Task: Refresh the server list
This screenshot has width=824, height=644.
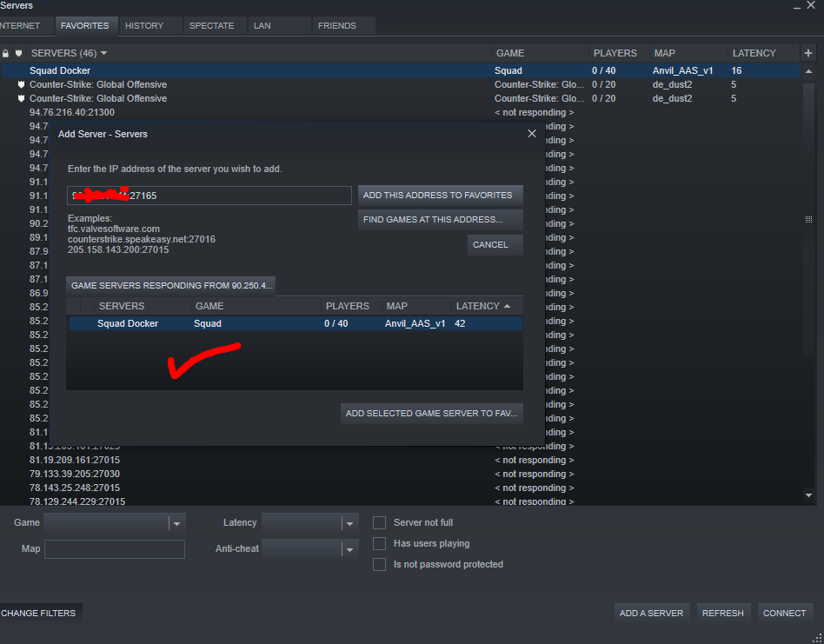Action: click(722, 613)
